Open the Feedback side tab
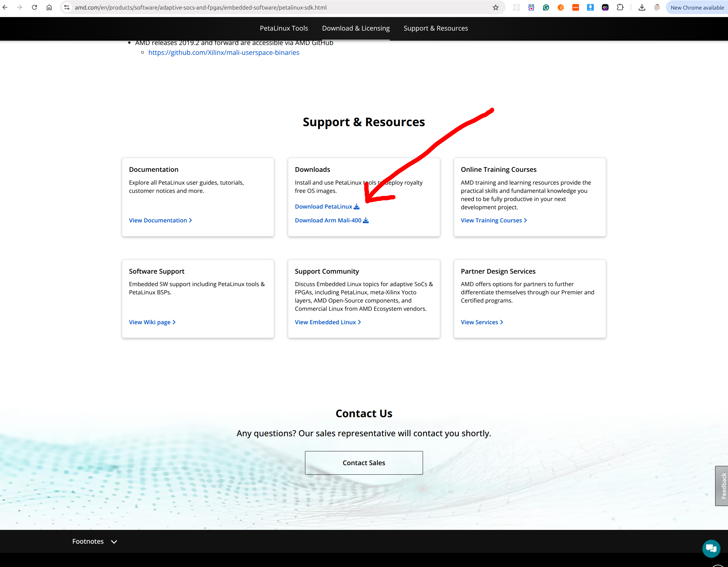This screenshot has width=728, height=567. (722, 486)
